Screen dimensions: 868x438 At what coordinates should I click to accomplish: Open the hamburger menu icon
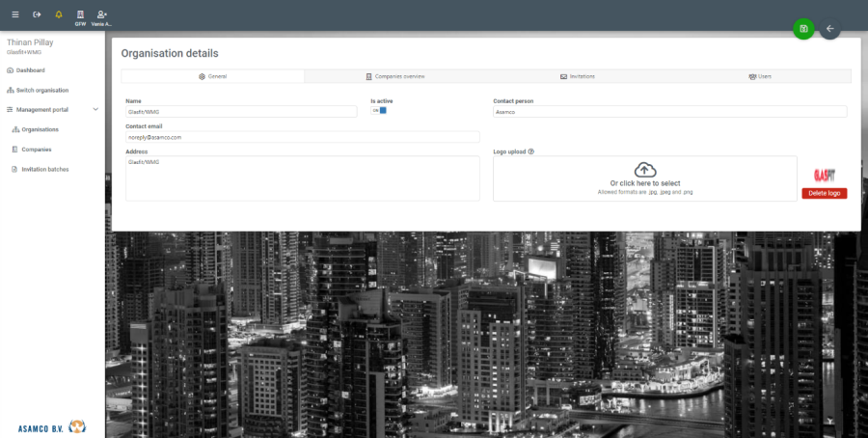[14, 14]
